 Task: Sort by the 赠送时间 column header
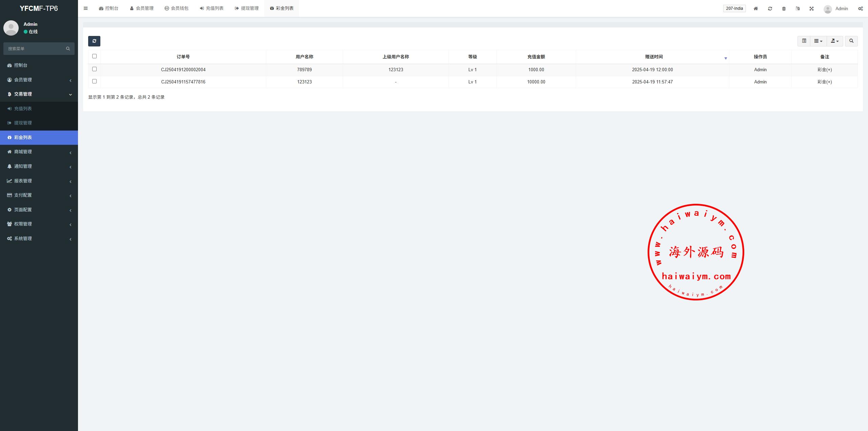(x=653, y=57)
